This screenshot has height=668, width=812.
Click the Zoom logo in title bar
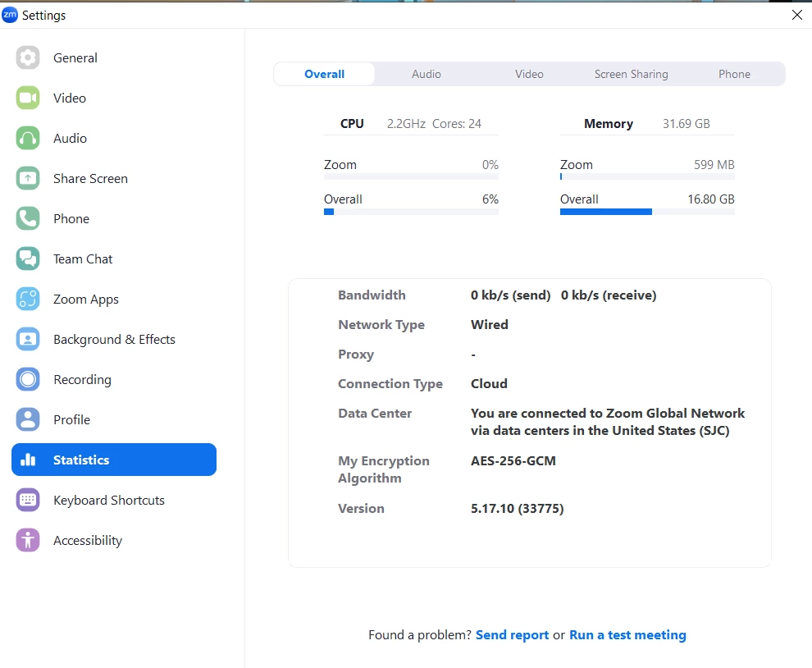10,15
